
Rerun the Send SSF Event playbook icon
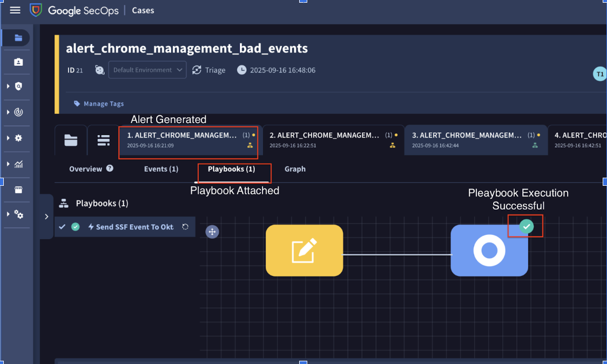coord(185,227)
